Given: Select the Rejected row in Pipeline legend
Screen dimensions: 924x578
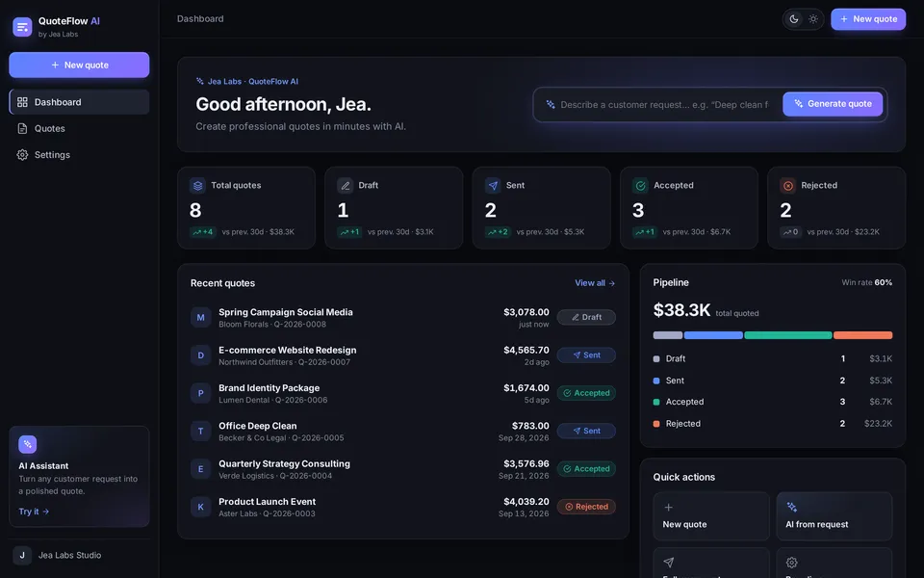Looking at the screenshot, I should 773,424.
